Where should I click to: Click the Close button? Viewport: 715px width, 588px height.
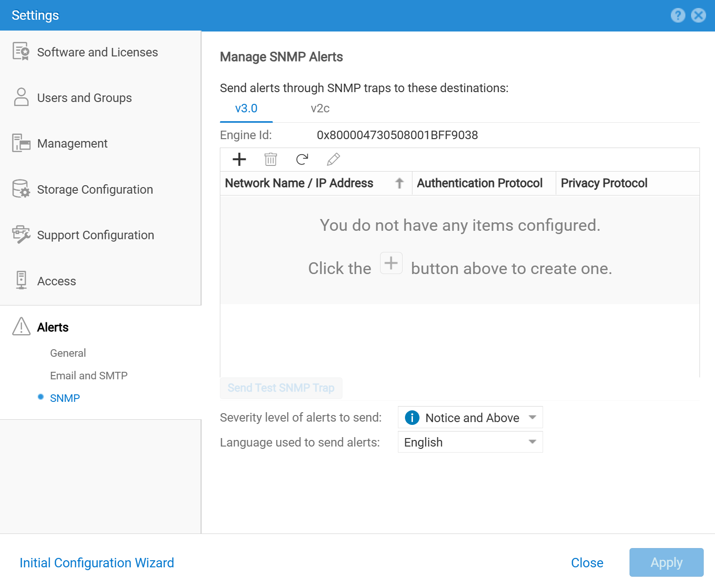[x=587, y=563]
